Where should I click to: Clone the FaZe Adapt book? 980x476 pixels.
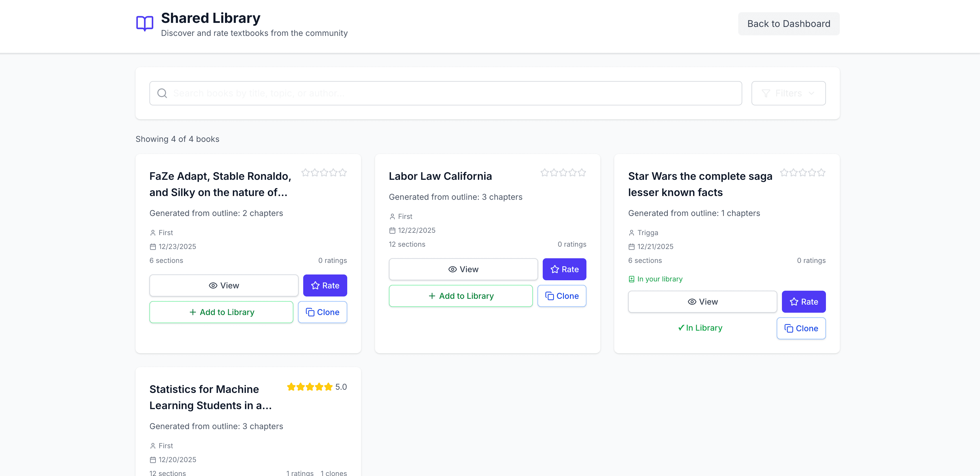pyautogui.click(x=323, y=312)
